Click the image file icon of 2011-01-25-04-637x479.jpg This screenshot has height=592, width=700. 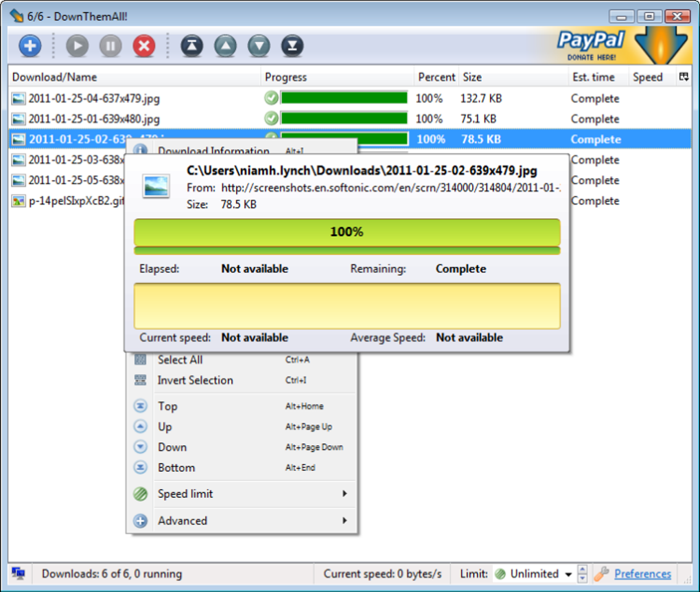pyautogui.click(x=19, y=98)
